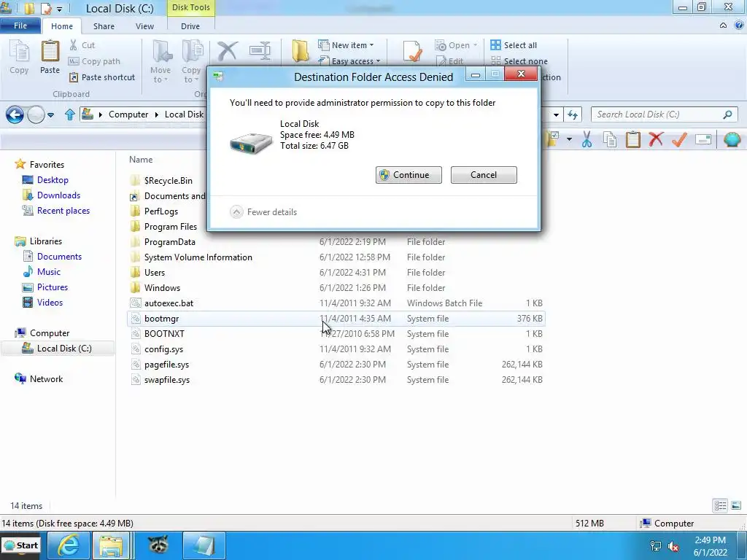Open the Easy access dropdown
This screenshot has width=747, height=560.
click(349, 61)
